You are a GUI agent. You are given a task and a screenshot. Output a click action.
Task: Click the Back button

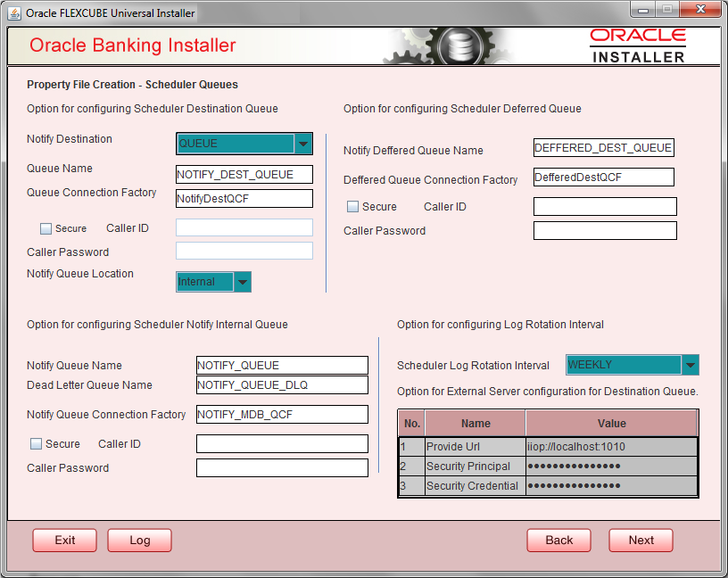[558, 540]
